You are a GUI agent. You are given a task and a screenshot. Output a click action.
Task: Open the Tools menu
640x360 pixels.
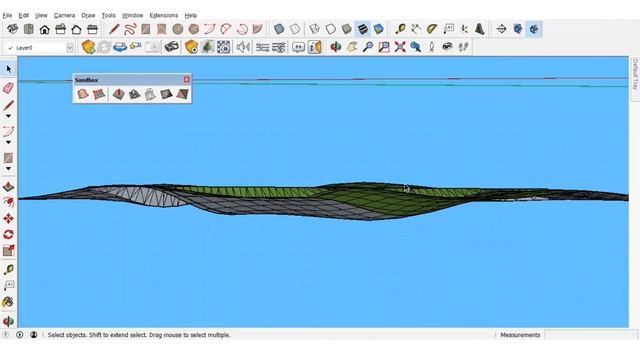click(x=109, y=15)
